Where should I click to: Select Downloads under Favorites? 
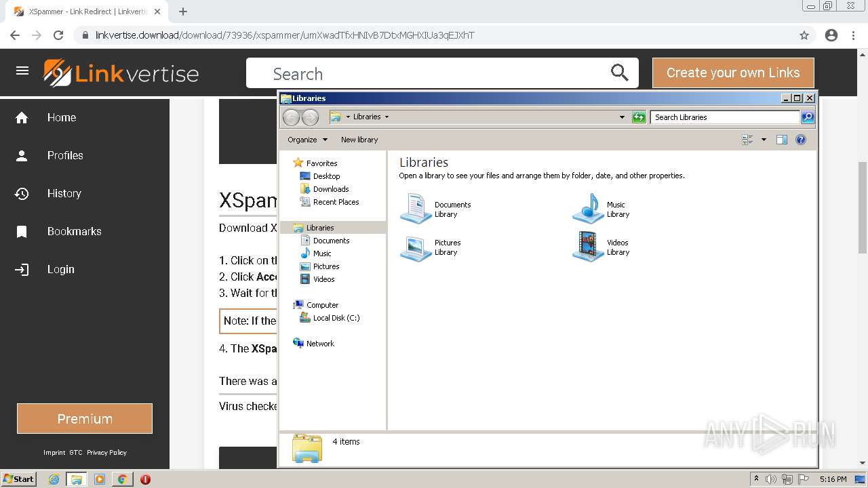pos(331,189)
